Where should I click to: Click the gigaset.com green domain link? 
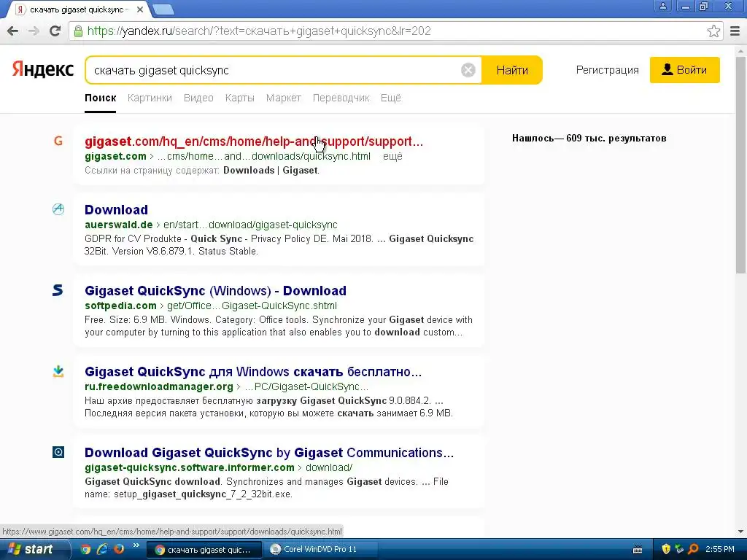click(115, 156)
